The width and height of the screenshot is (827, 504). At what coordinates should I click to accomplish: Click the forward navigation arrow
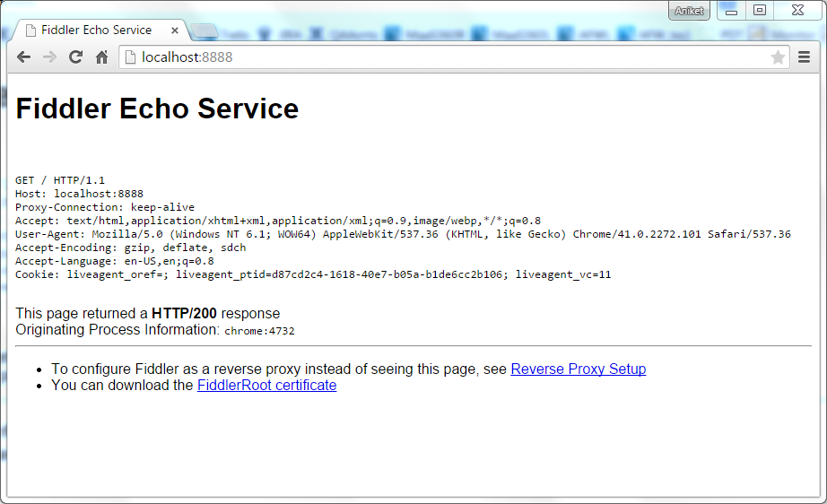click(49, 56)
